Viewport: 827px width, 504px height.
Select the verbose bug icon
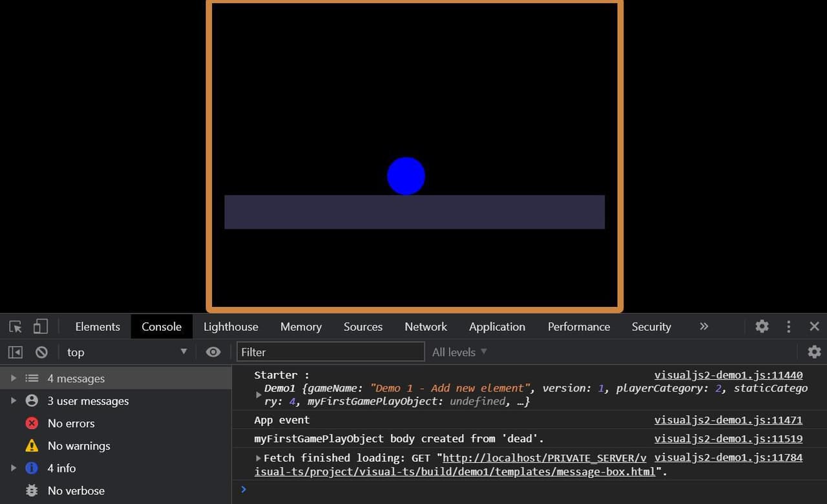click(x=32, y=490)
